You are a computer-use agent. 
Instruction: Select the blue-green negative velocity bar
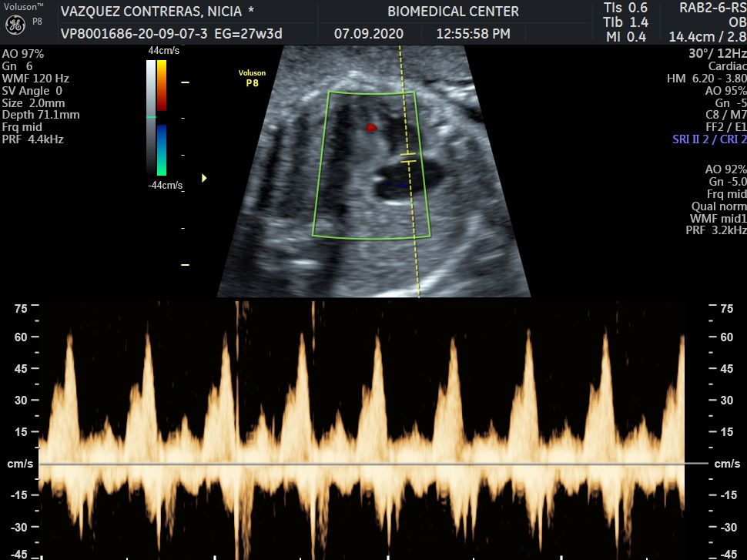click(162, 150)
